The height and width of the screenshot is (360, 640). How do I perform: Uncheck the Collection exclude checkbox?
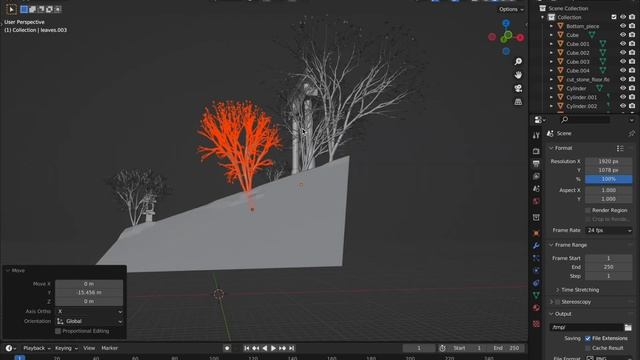614,17
